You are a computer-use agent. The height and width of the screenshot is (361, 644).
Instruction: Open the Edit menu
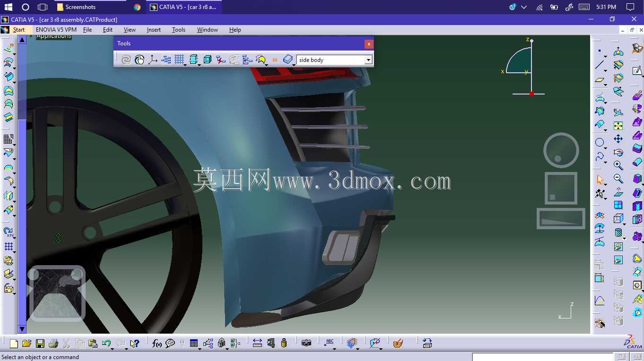tap(108, 30)
